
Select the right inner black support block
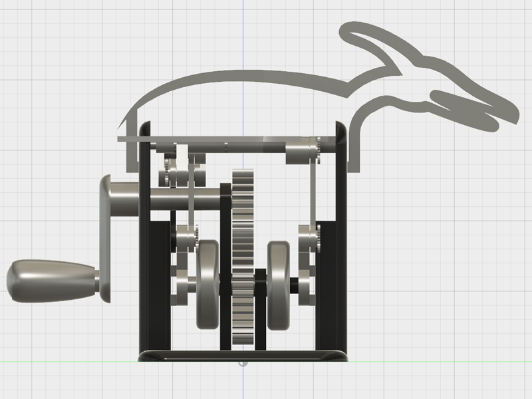click(x=326, y=286)
